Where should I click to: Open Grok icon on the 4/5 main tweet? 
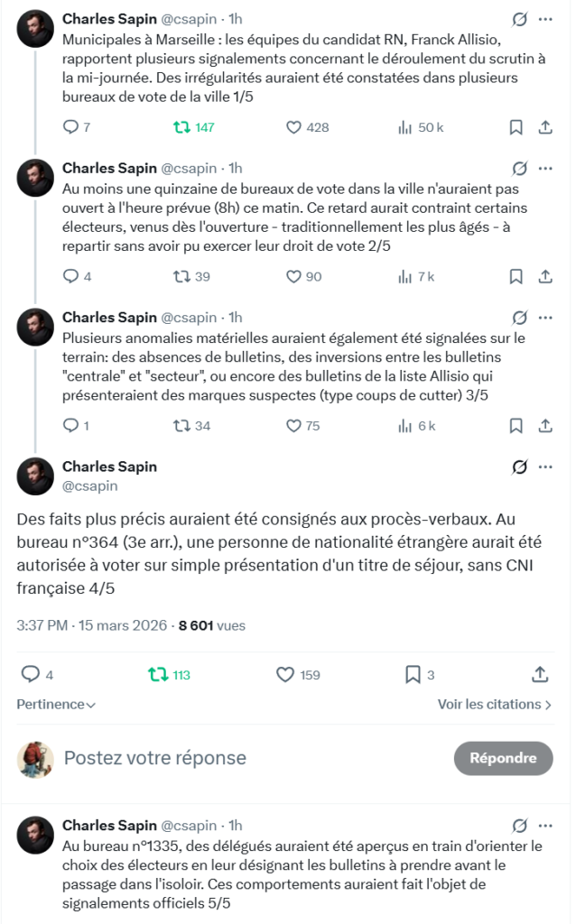tap(519, 467)
